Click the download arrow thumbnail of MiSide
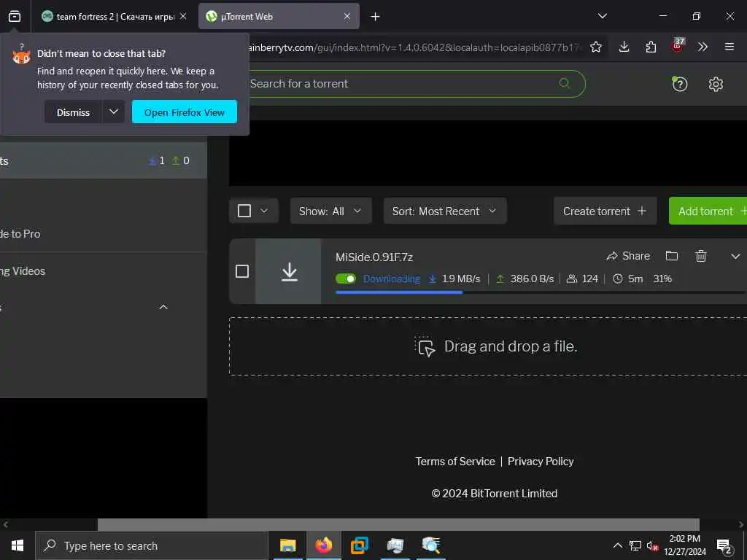 [289, 271]
